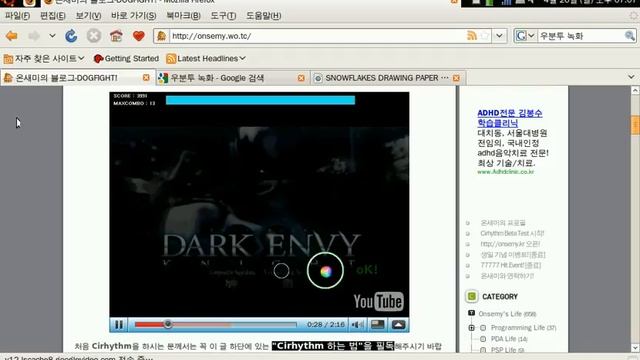
Task: Open the 생일 기념 이벤트 sidebar link
Action: [513, 255]
